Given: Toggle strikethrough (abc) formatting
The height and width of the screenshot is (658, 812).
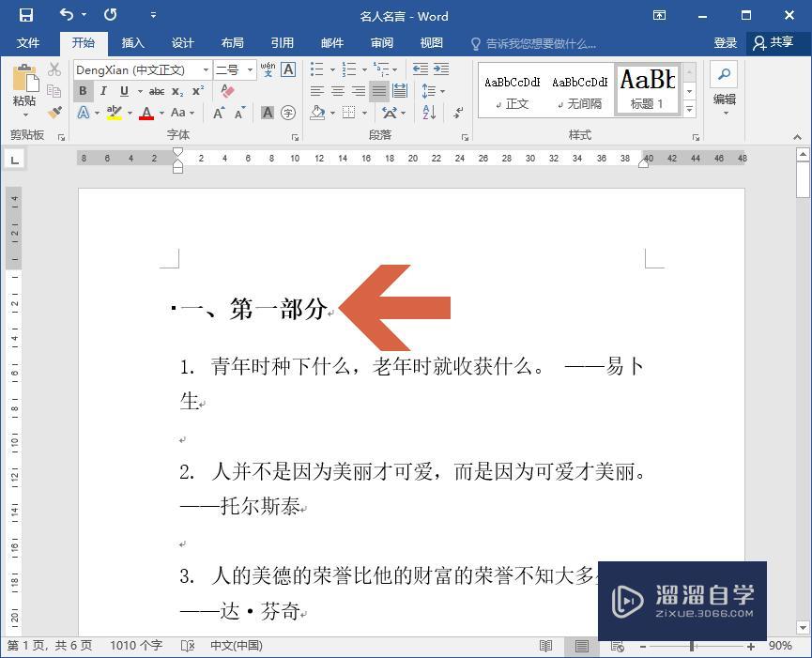Looking at the screenshot, I should (x=157, y=92).
